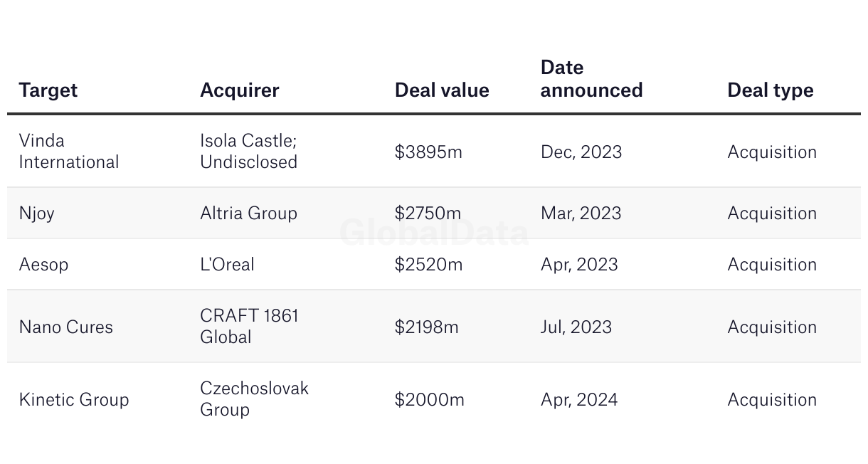Click the Date announced column header
868x464 pixels.
591,79
